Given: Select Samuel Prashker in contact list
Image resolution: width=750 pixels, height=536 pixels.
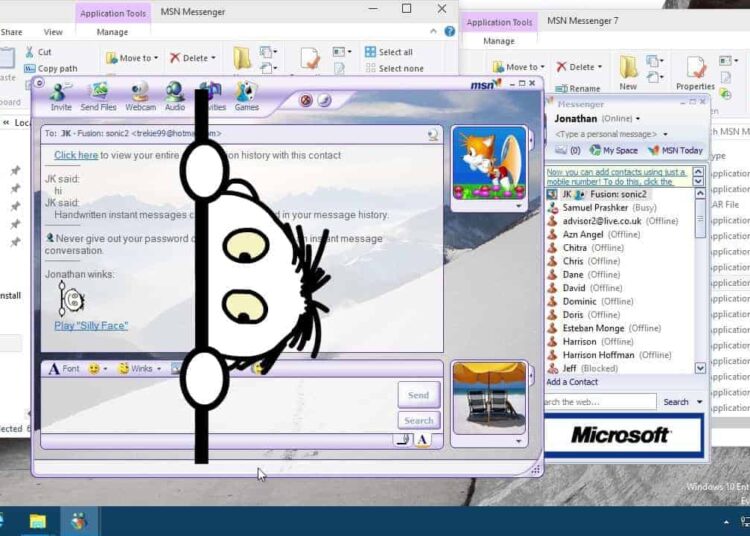Looking at the screenshot, I should tap(595, 207).
